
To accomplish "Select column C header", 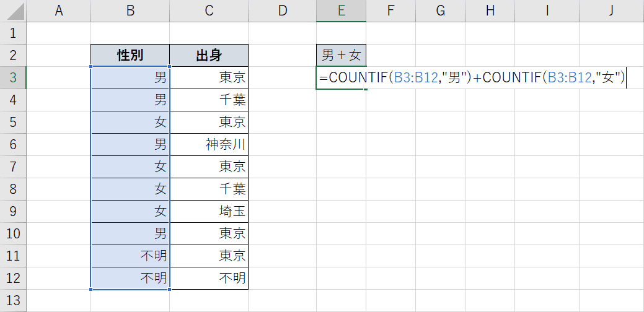I will click(x=209, y=11).
